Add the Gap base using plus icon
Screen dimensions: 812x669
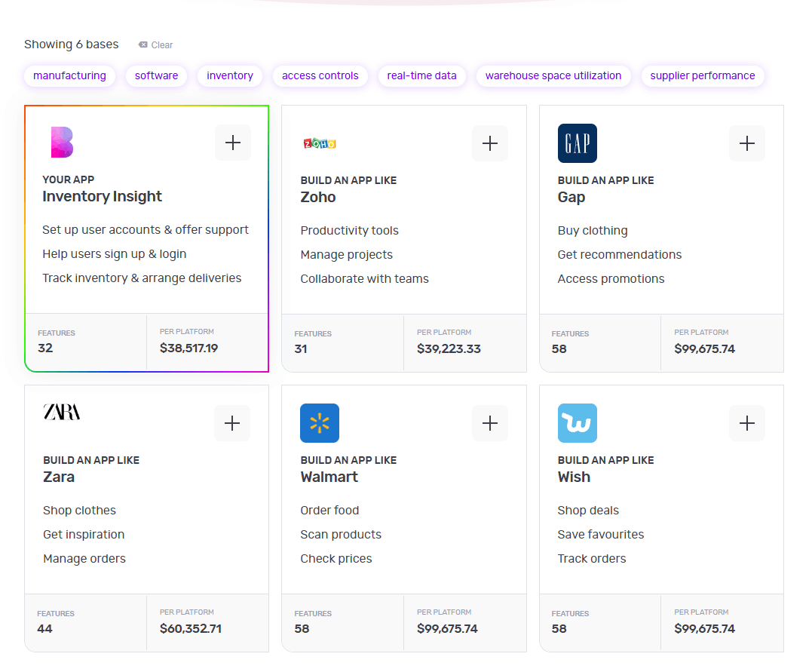(x=746, y=143)
